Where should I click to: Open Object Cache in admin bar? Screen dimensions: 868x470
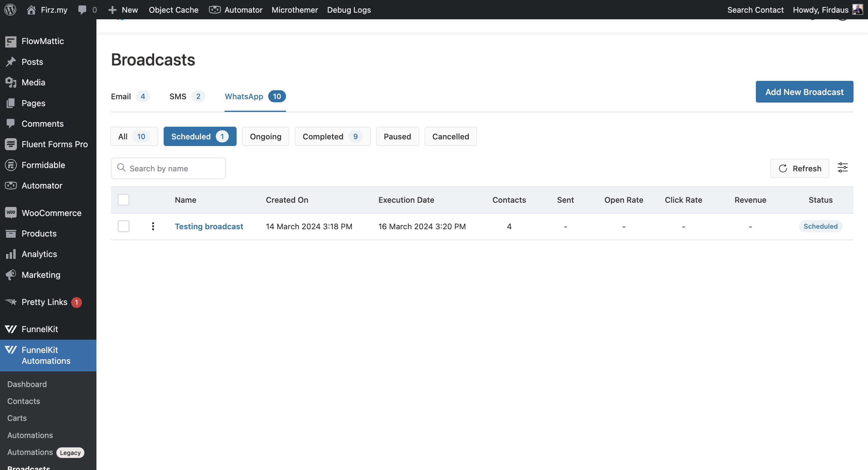coord(174,10)
